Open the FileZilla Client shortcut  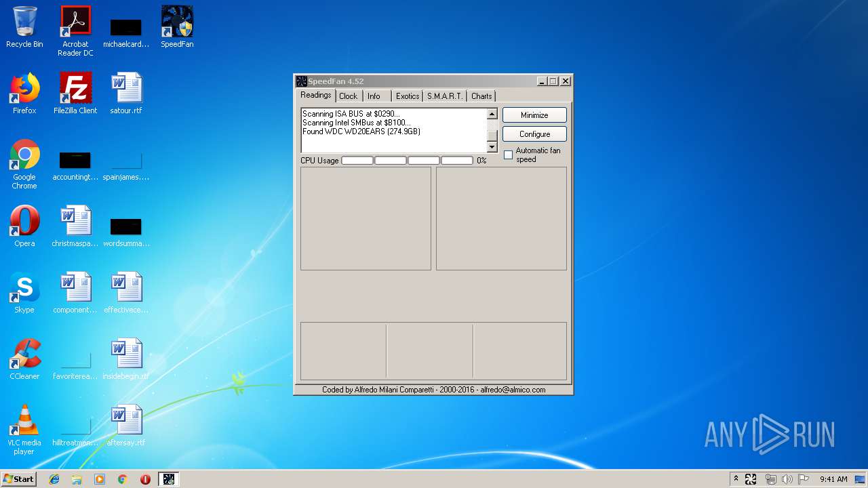[x=75, y=94]
